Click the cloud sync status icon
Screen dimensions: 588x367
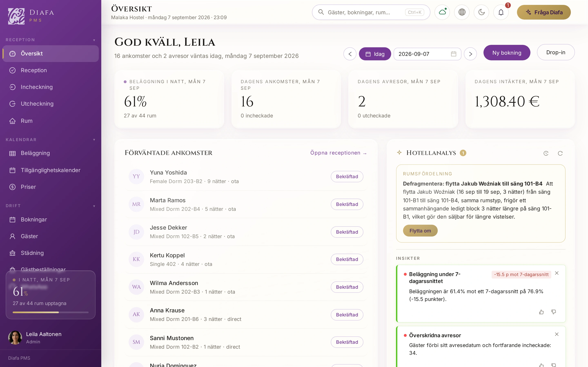(x=442, y=12)
